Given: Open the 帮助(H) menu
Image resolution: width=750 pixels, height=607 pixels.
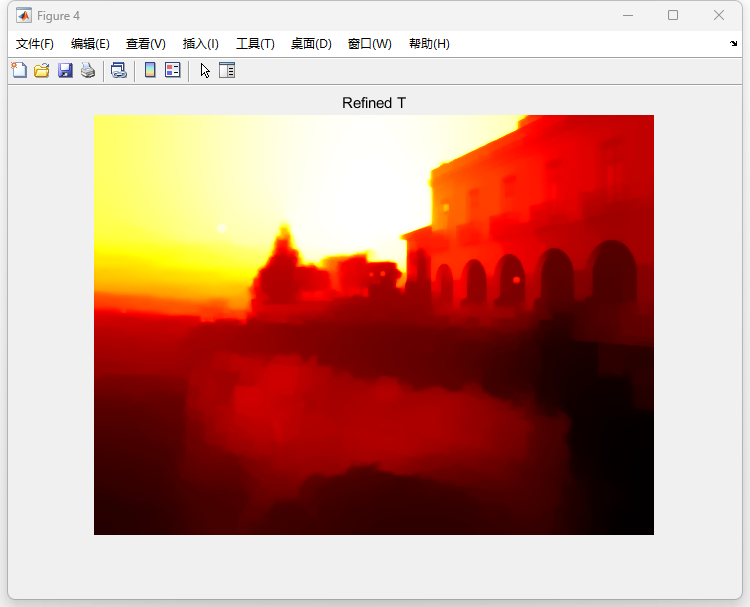Looking at the screenshot, I should point(429,44).
